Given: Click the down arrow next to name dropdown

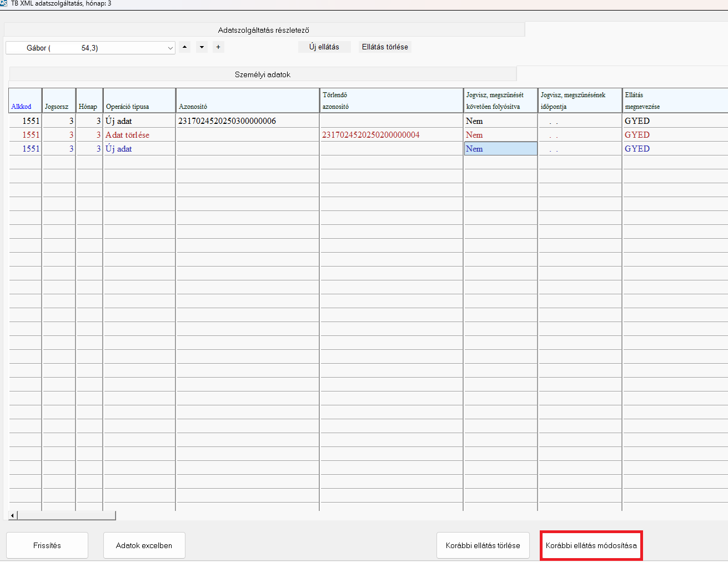Looking at the screenshot, I should coord(202,47).
